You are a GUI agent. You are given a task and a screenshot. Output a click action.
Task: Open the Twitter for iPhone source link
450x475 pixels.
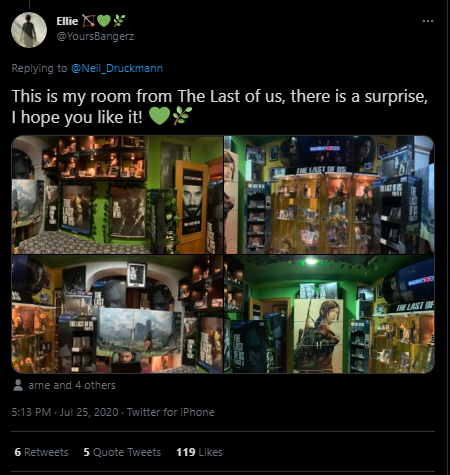point(171,412)
